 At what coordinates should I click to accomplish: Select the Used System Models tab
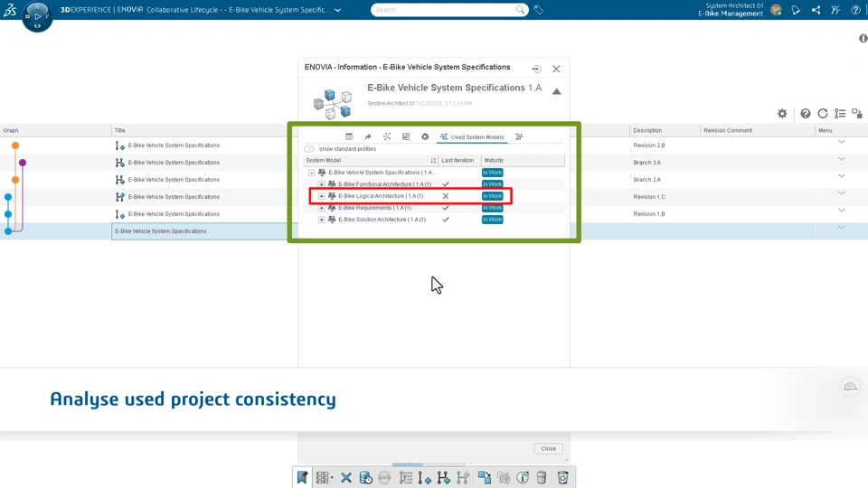tap(472, 136)
